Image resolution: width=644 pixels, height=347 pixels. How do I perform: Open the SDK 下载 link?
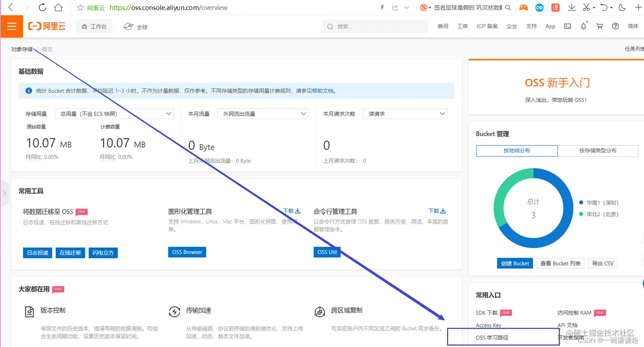pyautogui.click(x=486, y=313)
